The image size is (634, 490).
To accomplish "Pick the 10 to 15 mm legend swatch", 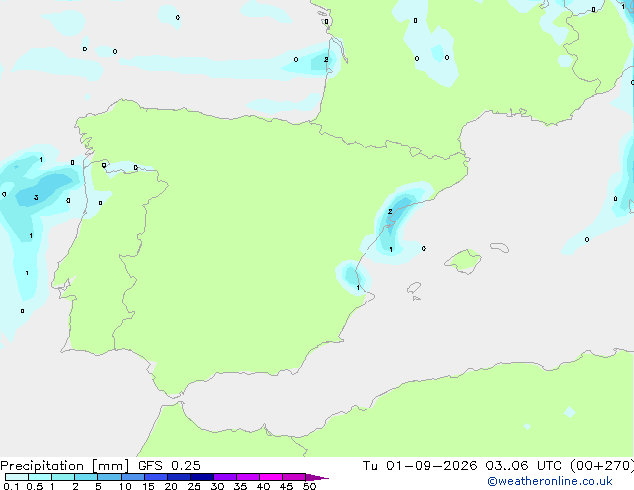I will [132, 477].
